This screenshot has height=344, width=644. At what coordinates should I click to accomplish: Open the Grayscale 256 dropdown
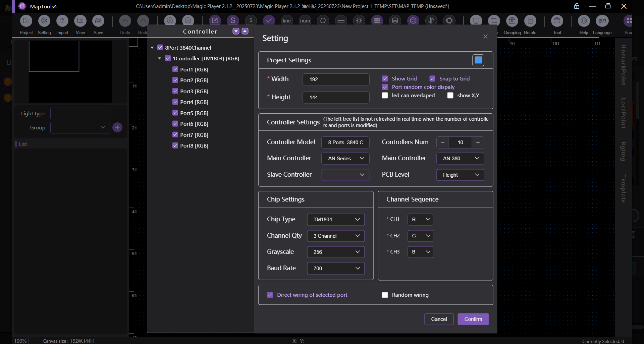336,252
